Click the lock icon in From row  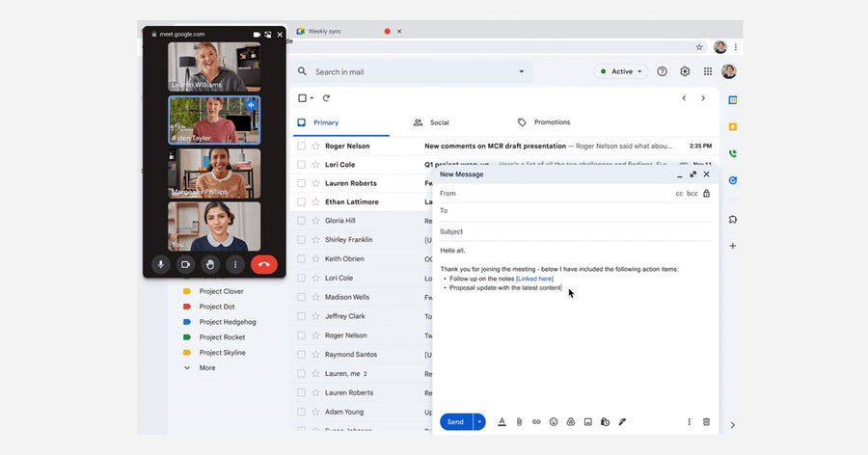pyautogui.click(x=706, y=193)
